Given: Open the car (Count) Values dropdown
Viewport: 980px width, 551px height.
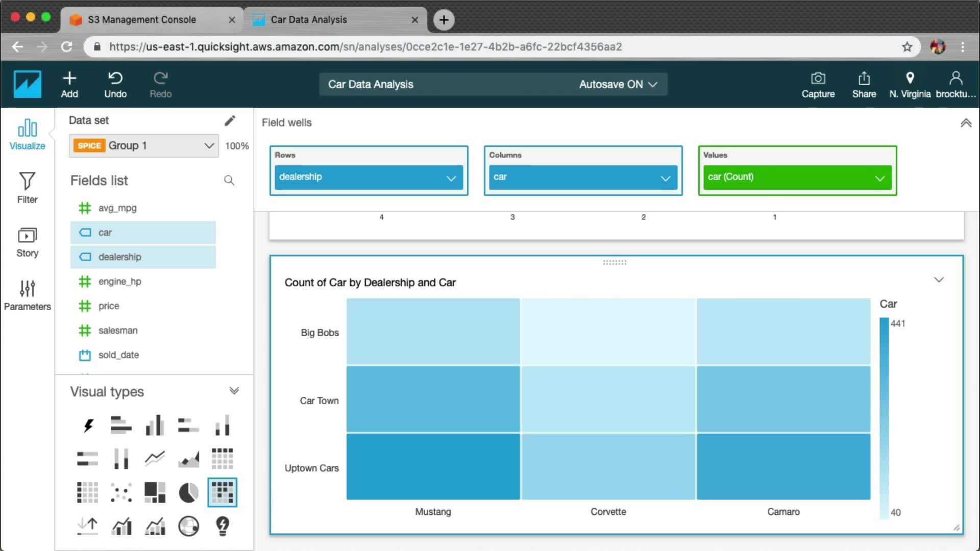Looking at the screenshot, I should click(x=879, y=178).
